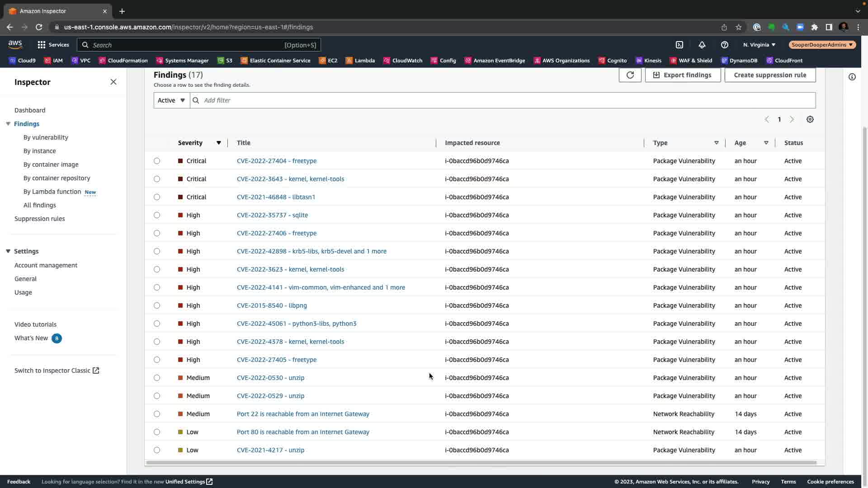
Task: Select radio for Port 22 reachable finding
Action: (157, 414)
